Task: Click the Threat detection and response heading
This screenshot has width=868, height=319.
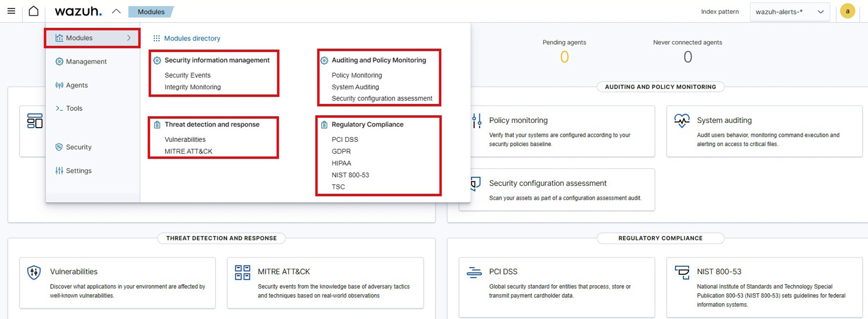Action: tap(212, 125)
